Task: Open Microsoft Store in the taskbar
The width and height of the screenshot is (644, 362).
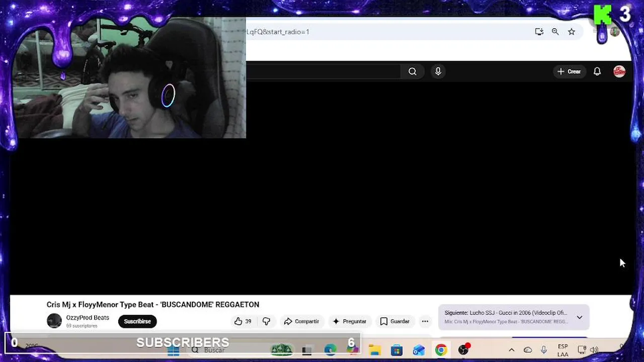Action: 396,350
